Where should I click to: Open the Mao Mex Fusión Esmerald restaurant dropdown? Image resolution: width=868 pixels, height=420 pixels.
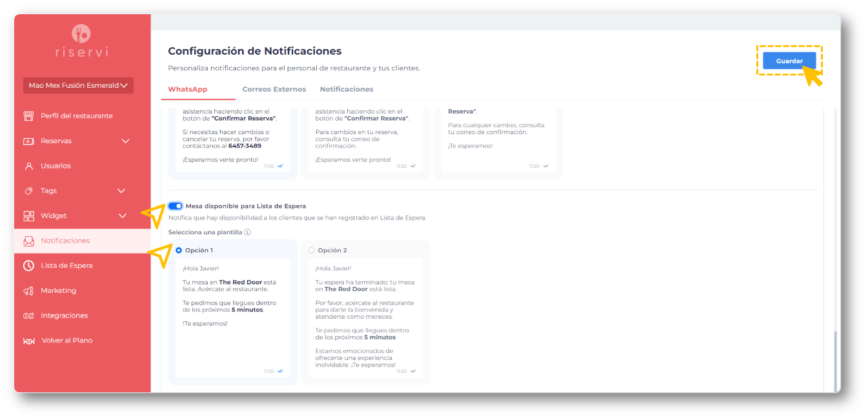[x=77, y=85]
